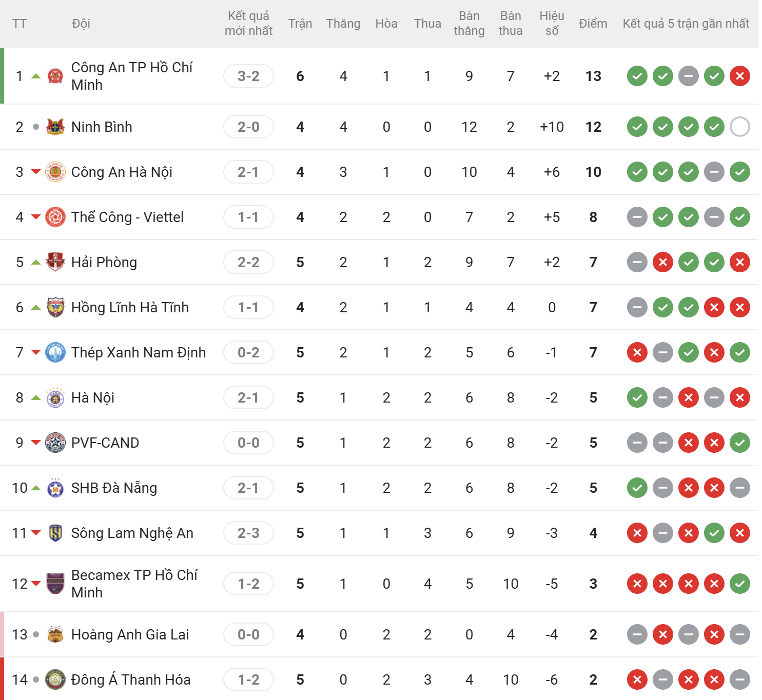Image resolution: width=762 pixels, height=700 pixels.
Task: Click the Công An Hà Nội team logo
Action: (x=55, y=172)
